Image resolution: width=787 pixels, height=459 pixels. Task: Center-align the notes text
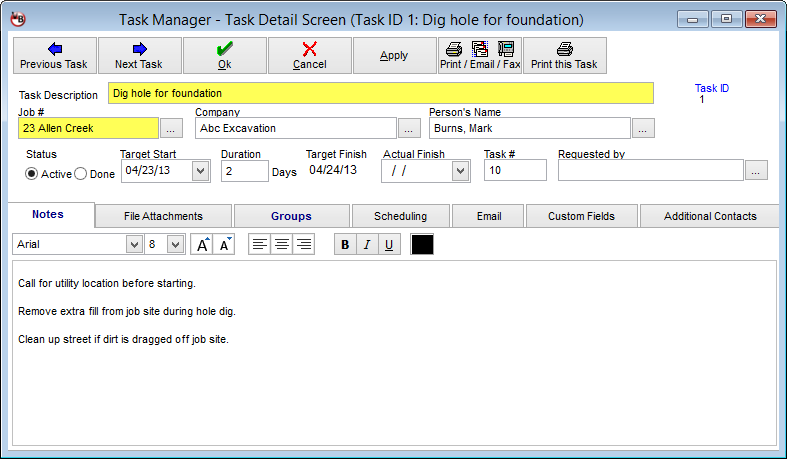click(x=281, y=244)
